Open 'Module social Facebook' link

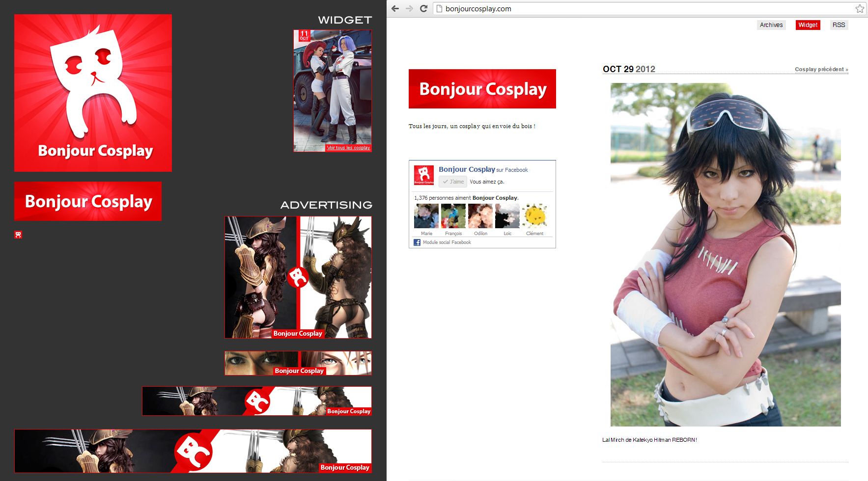pos(447,242)
